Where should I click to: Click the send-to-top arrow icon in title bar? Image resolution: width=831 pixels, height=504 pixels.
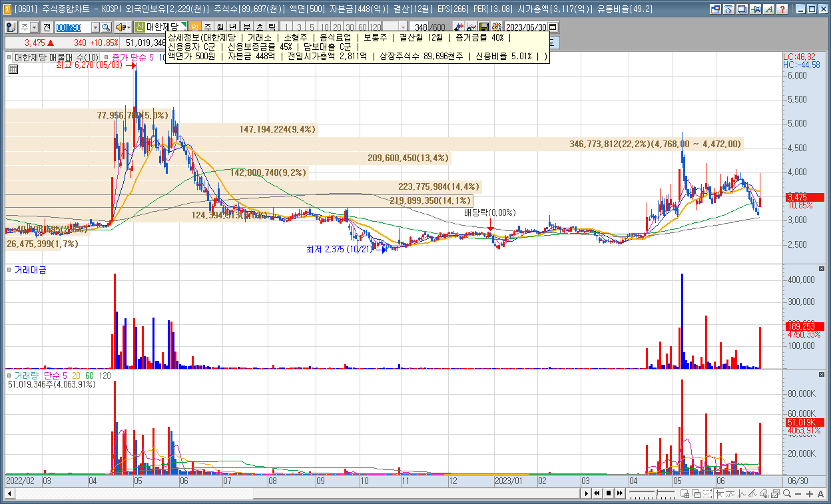(x=728, y=9)
